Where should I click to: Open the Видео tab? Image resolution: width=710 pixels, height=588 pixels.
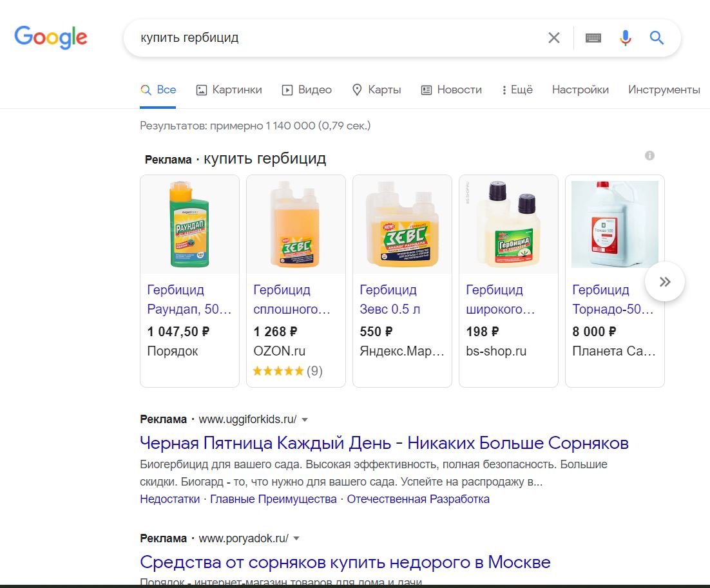pyautogui.click(x=307, y=90)
